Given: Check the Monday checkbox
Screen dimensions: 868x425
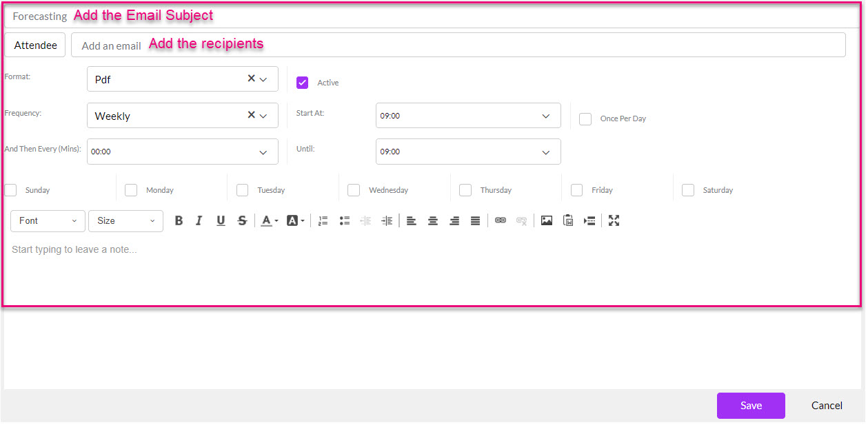Looking at the screenshot, I should point(131,189).
